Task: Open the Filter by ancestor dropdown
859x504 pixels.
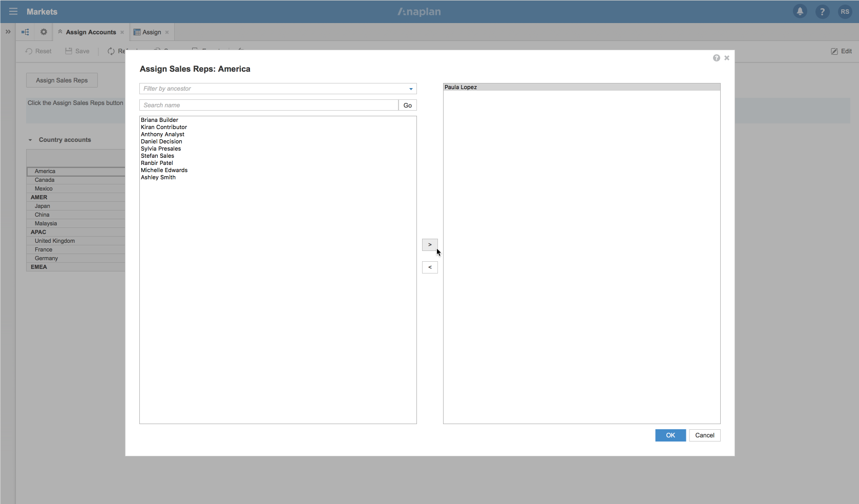Action: pyautogui.click(x=410, y=88)
